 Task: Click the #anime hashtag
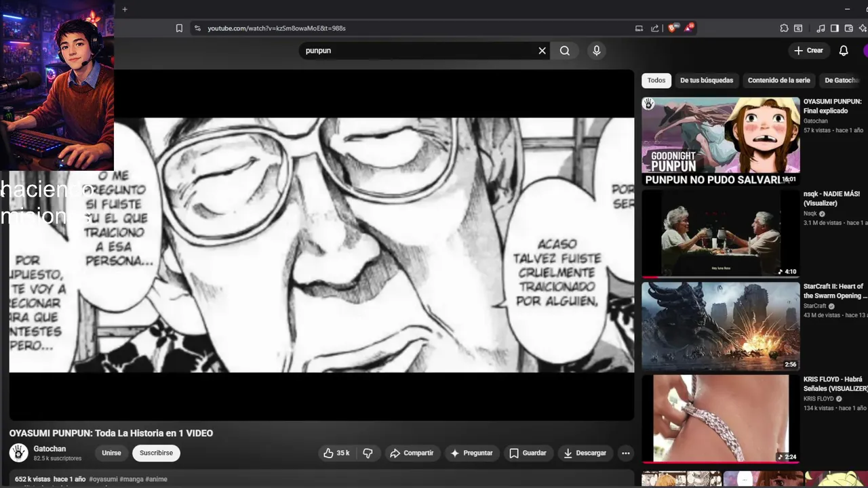point(156,479)
